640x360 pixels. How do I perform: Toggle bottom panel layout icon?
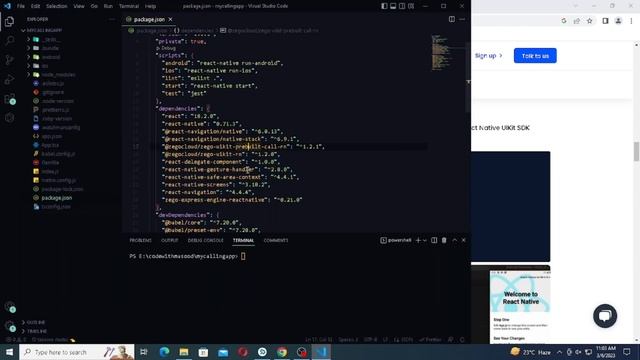point(393,6)
